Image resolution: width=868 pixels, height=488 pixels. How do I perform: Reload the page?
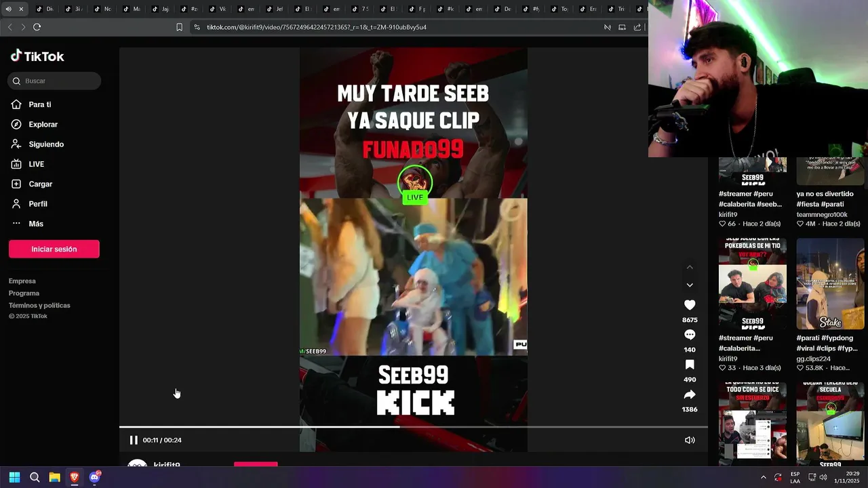coord(37,27)
